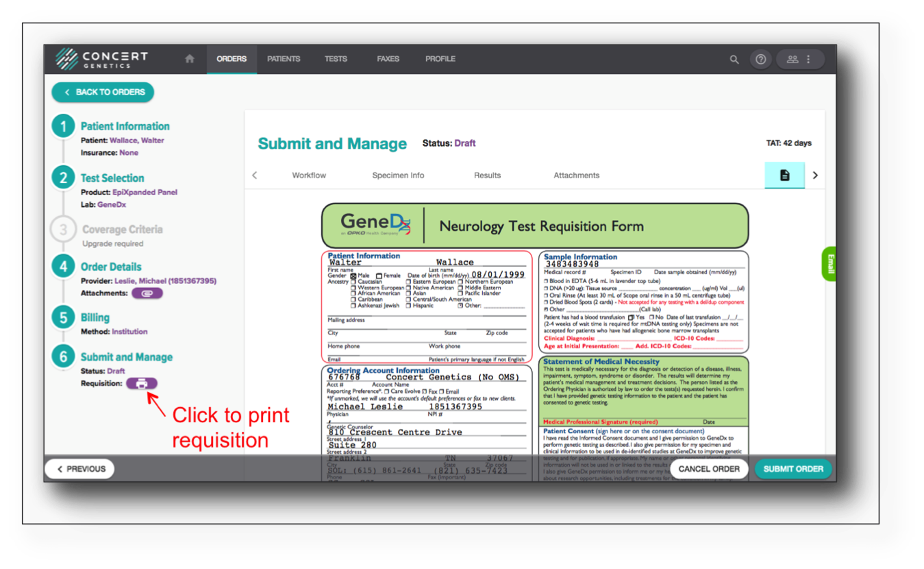Select the document icon tab

[x=784, y=175]
